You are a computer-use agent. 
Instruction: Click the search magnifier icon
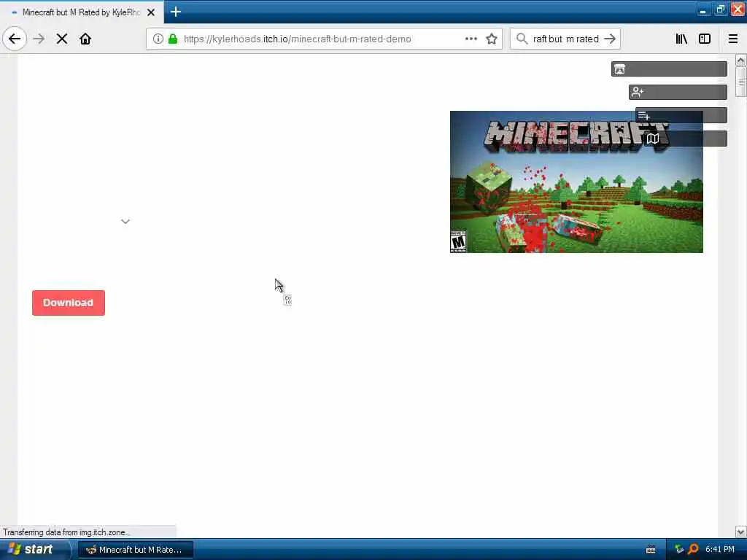[522, 39]
